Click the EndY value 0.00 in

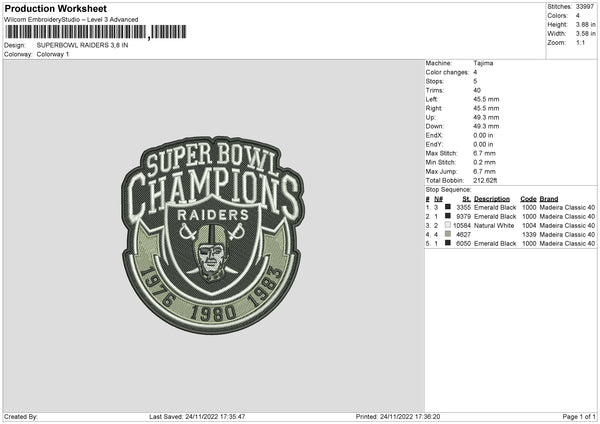tap(483, 145)
